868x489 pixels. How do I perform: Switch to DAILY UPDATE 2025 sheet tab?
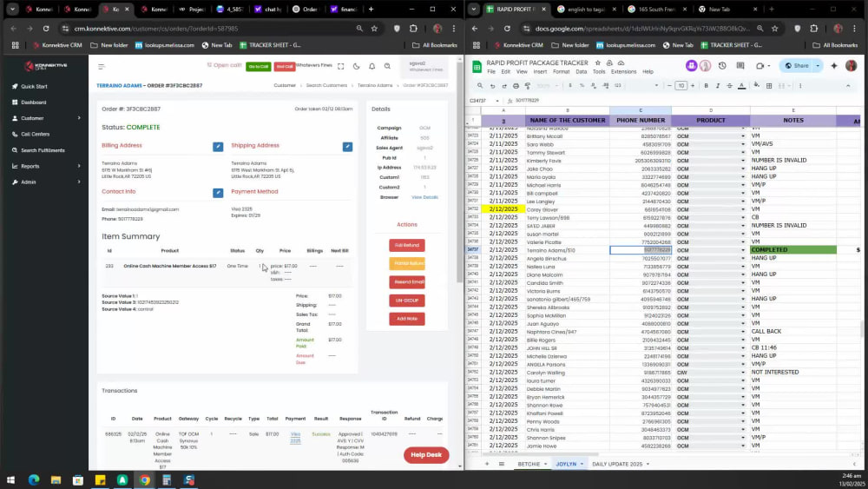coord(617,464)
